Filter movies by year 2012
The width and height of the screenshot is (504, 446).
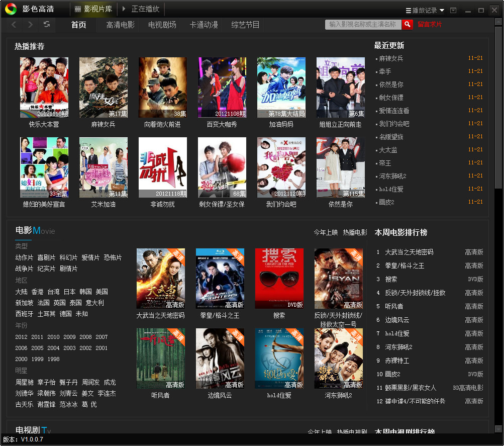[x=21, y=337]
